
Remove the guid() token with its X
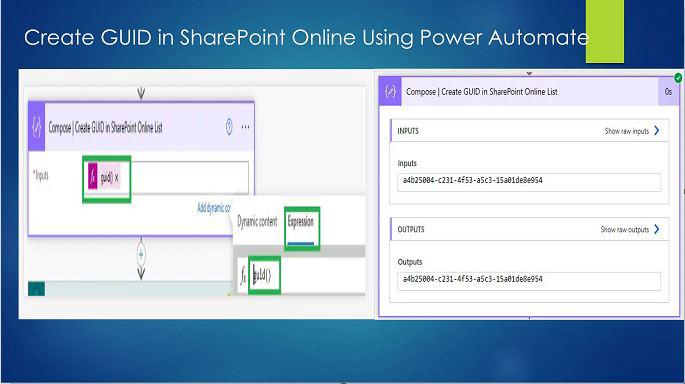[117, 178]
